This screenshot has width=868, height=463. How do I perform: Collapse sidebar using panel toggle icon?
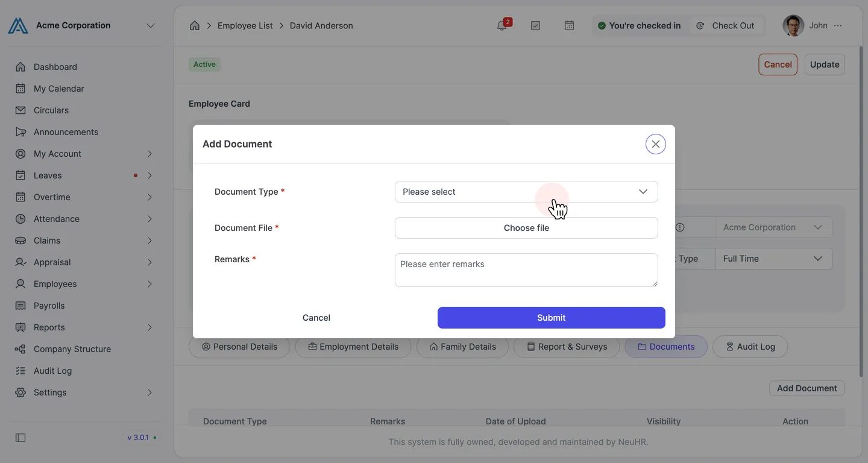click(x=20, y=438)
